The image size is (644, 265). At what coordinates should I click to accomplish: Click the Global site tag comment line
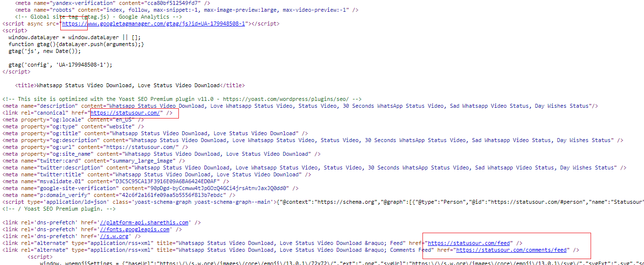tap(98, 17)
